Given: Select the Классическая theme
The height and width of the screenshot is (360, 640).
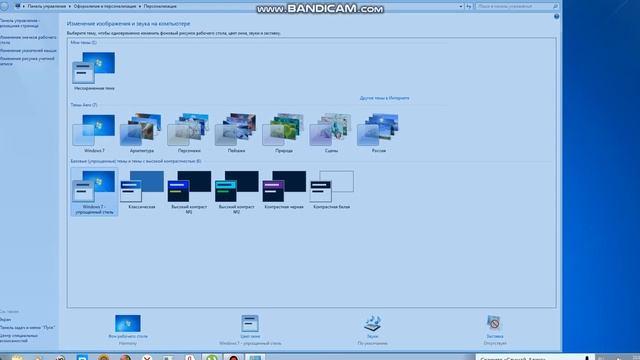Looking at the screenshot, I should pos(142,190).
